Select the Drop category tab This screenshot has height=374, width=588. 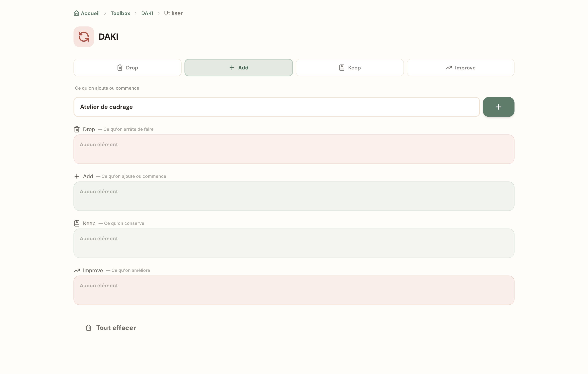128,68
